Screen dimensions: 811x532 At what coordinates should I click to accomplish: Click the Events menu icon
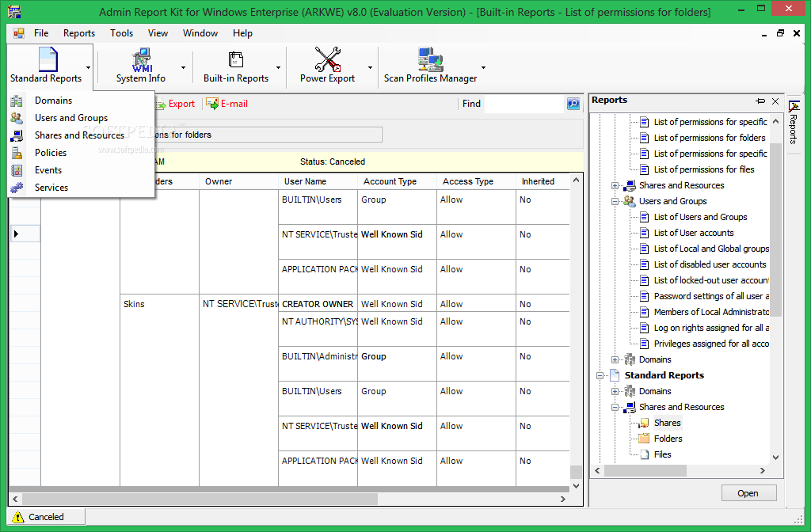[x=17, y=170]
